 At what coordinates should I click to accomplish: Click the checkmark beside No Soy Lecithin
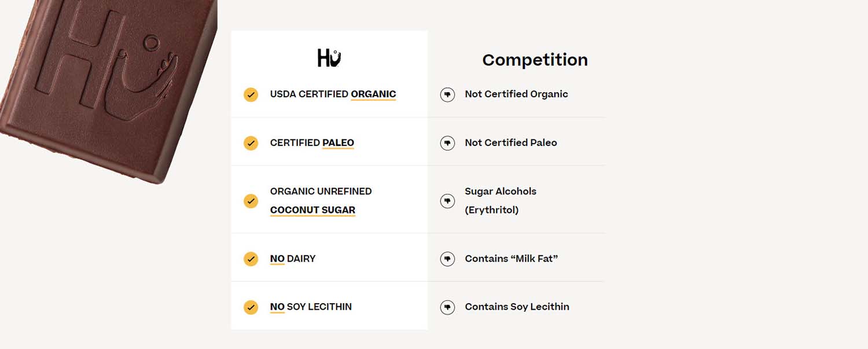pos(251,307)
